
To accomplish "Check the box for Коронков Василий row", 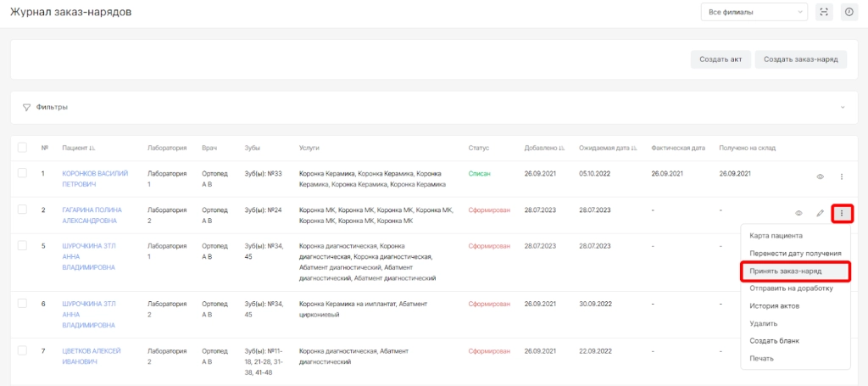I will click(23, 173).
